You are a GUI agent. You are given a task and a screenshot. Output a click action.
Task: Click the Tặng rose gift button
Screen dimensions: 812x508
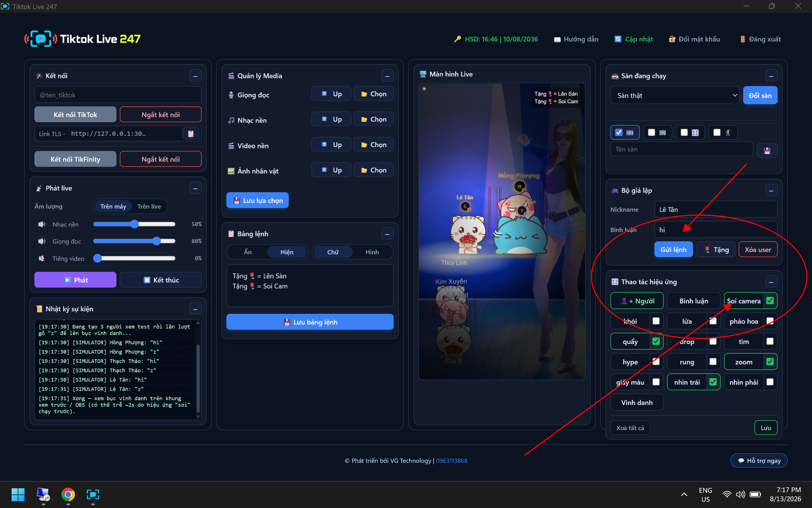pyautogui.click(x=716, y=250)
